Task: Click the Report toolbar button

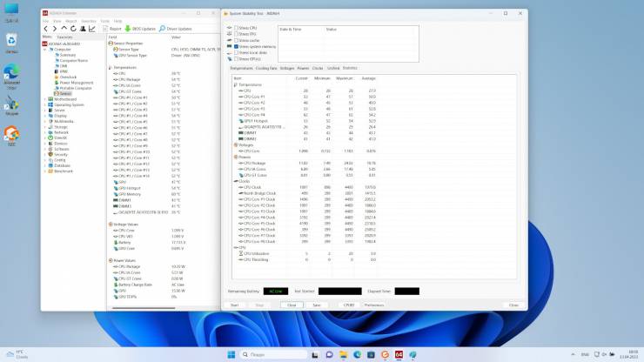Action: (112, 29)
